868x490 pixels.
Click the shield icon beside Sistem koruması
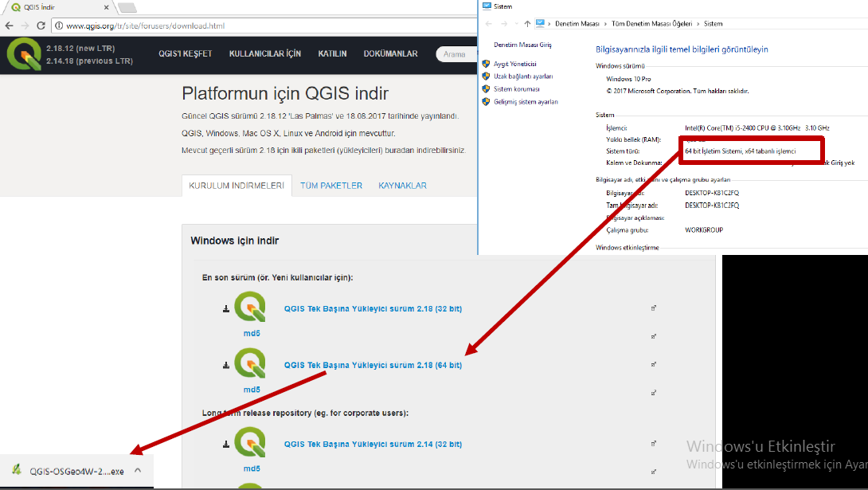click(486, 89)
